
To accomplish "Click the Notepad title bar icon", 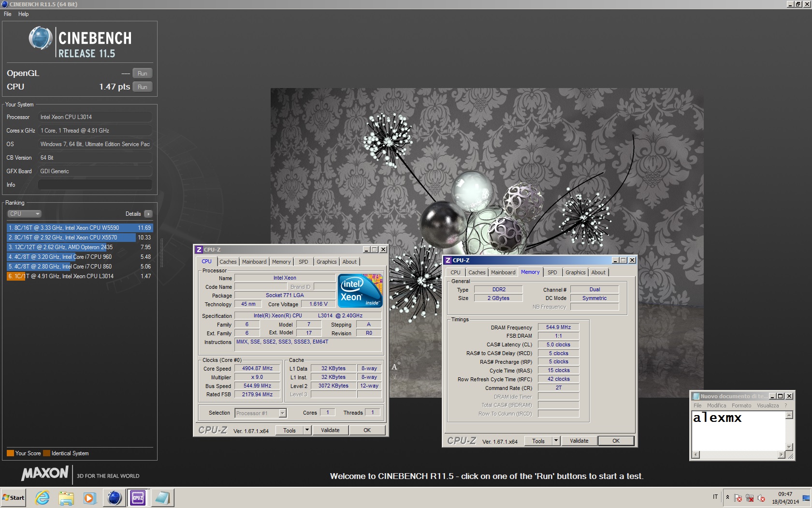I will [x=696, y=396].
